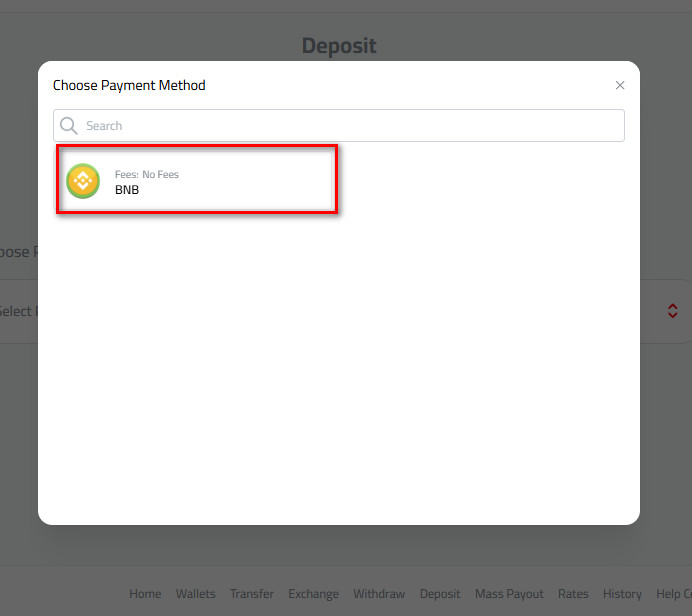Go to Exchange in footer

click(313, 594)
